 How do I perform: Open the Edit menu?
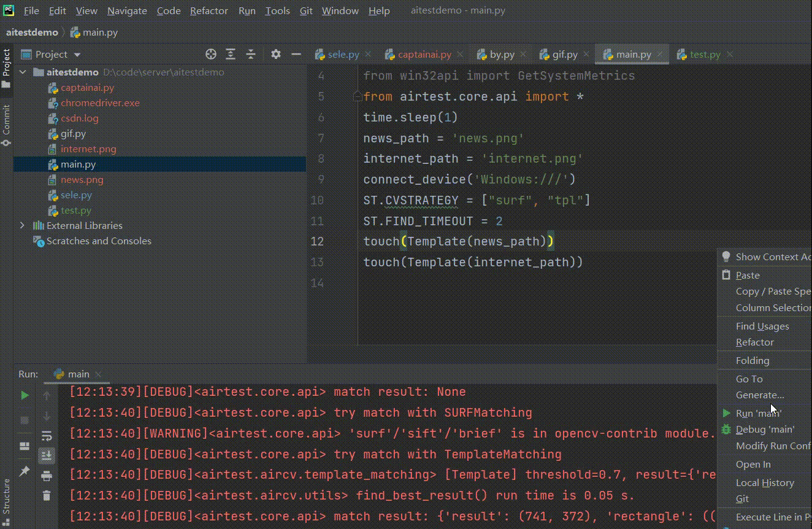click(58, 10)
